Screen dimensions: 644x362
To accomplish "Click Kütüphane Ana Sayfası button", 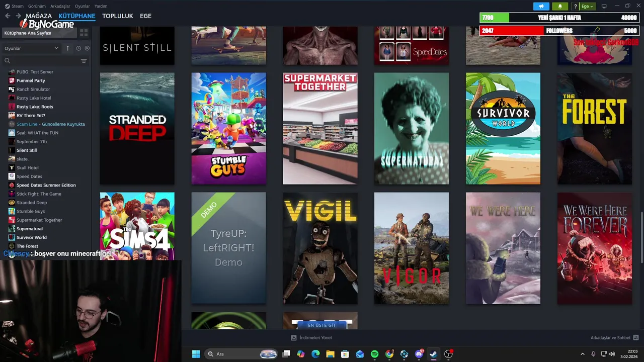I will [x=38, y=33].
